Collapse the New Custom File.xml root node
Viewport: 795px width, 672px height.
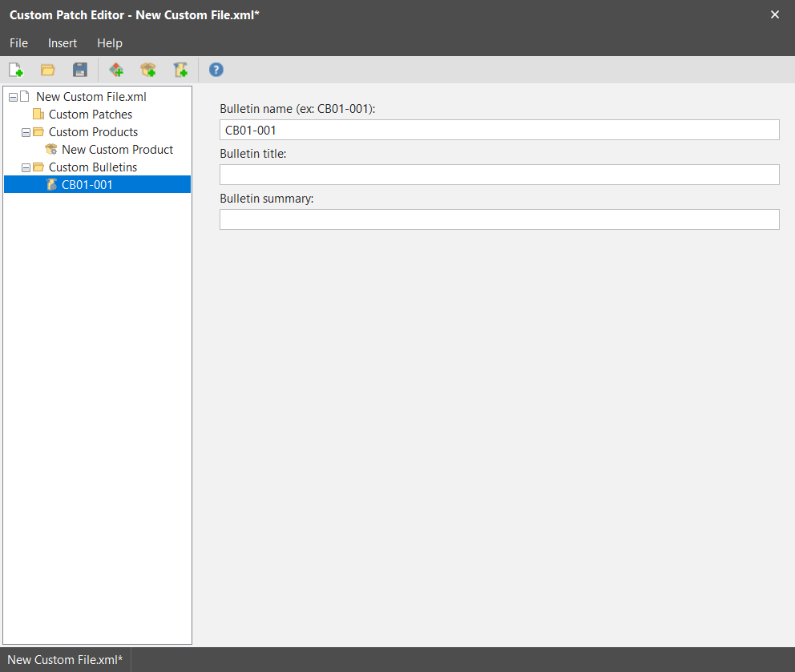(13, 97)
